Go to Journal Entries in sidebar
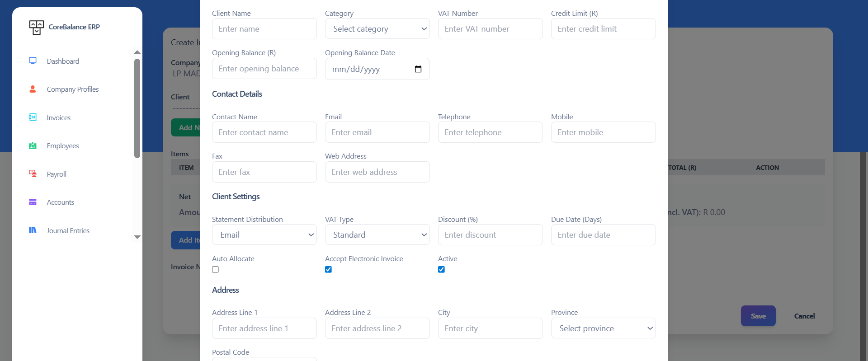868x361 pixels. click(68, 230)
